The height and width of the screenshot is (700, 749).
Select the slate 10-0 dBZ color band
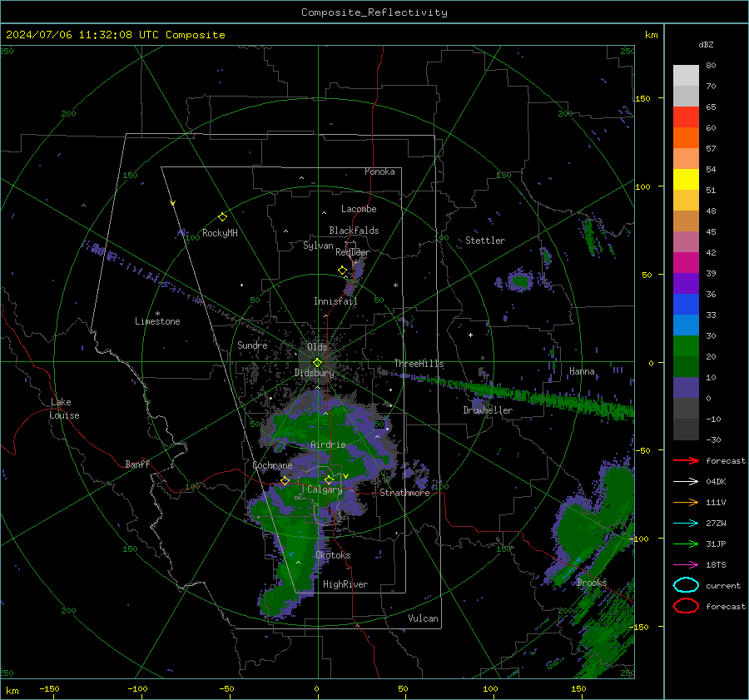pos(686,388)
